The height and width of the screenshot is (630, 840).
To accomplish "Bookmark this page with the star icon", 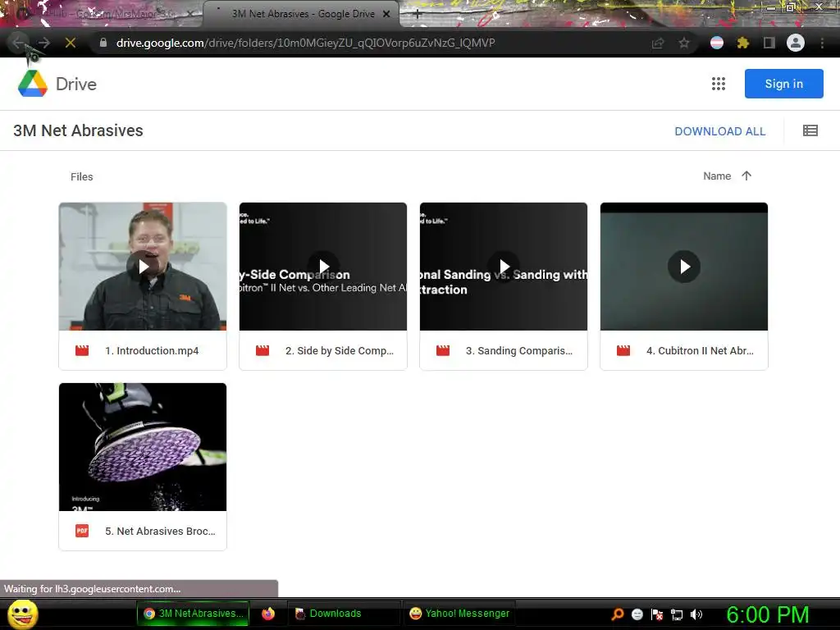I will [x=684, y=43].
